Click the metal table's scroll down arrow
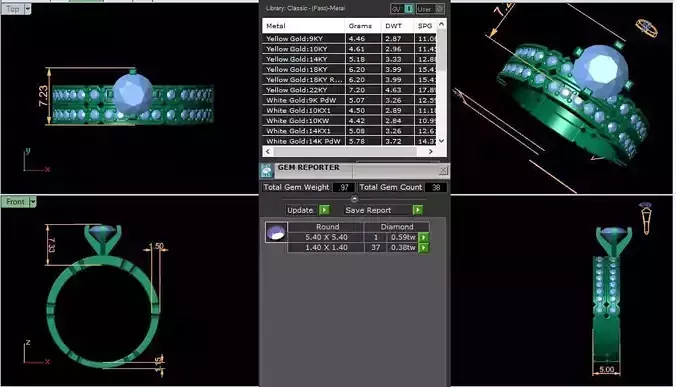Image resolution: width=676 pixels, height=387 pixels. point(441,141)
